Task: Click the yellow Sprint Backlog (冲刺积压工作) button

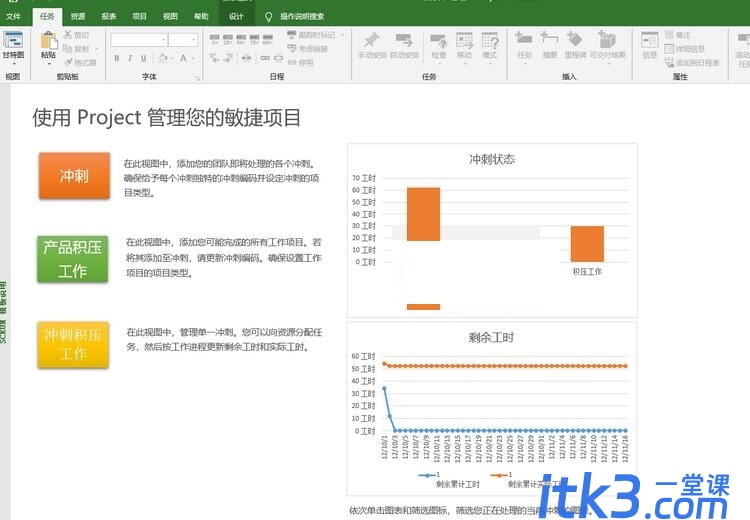Action: pos(73,344)
